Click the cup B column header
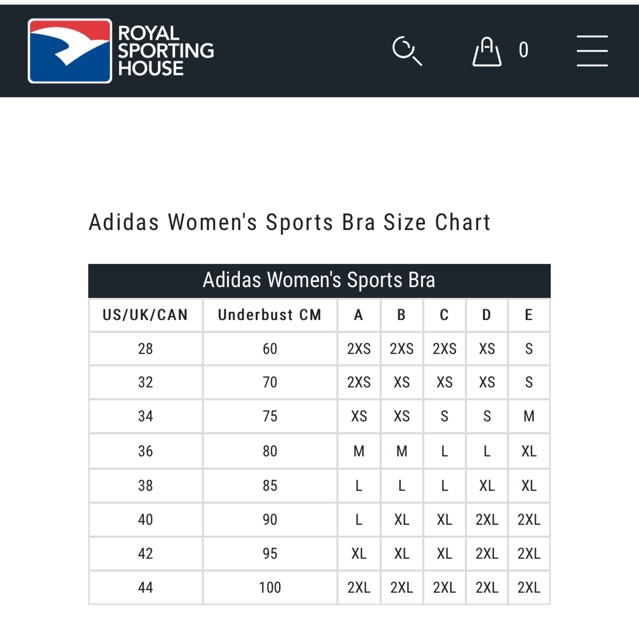 (401, 315)
